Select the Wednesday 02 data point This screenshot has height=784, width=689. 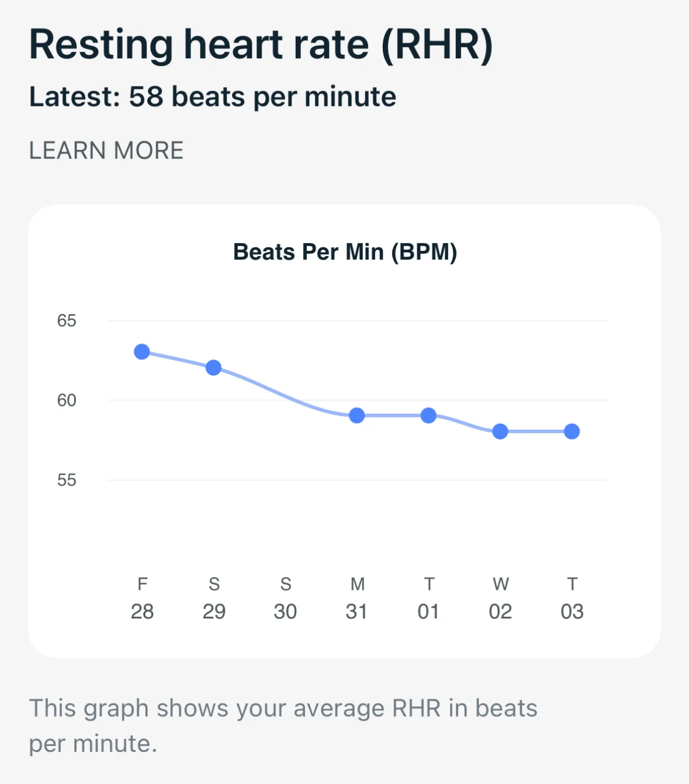click(500, 431)
